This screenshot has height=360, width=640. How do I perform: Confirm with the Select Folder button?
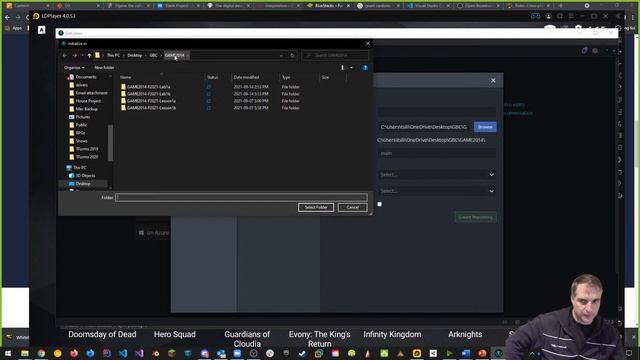(x=316, y=207)
